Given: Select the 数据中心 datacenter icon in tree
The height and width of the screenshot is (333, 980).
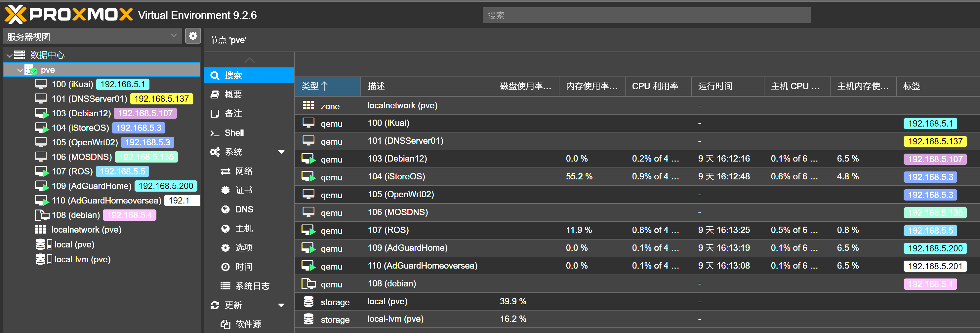Looking at the screenshot, I should (20, 55).
